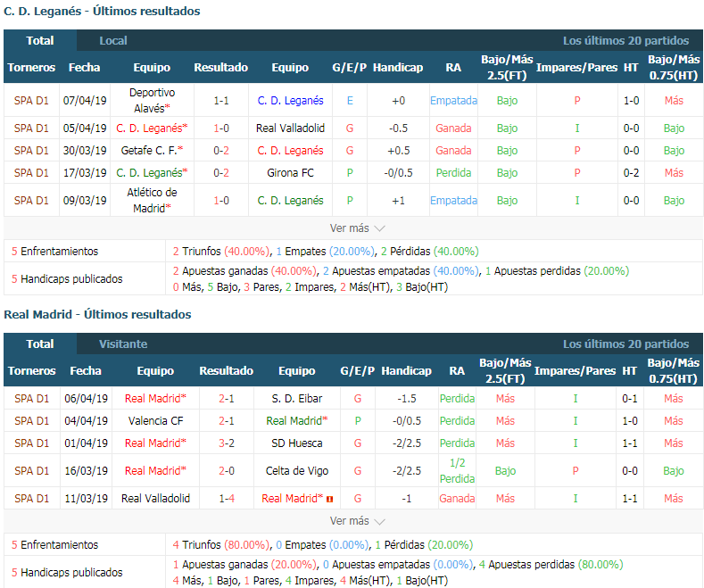Expand Ver más under Real Madrid results
This screenshot has height=588, width=704.
(358, 521)
